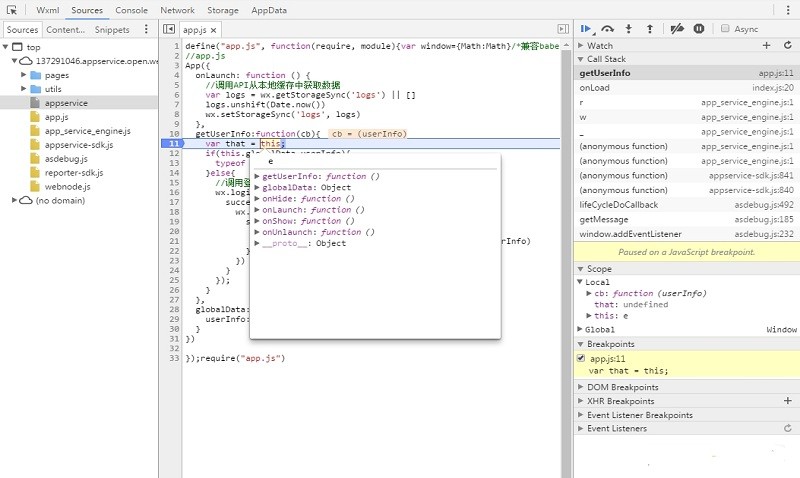Step out of current function
Viewport: 800px width, 478px height.
[x=650, y=29]
